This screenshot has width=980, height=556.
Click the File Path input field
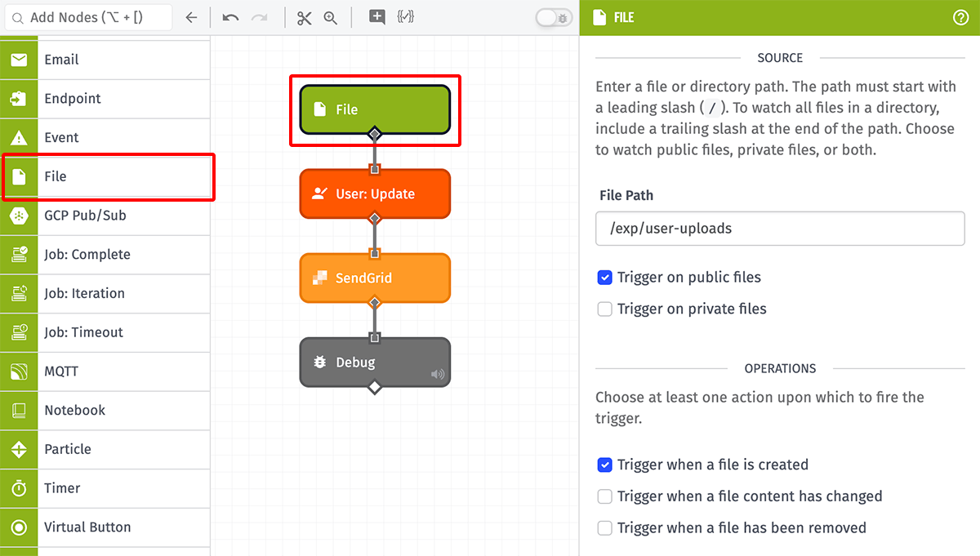click(780, 229)
